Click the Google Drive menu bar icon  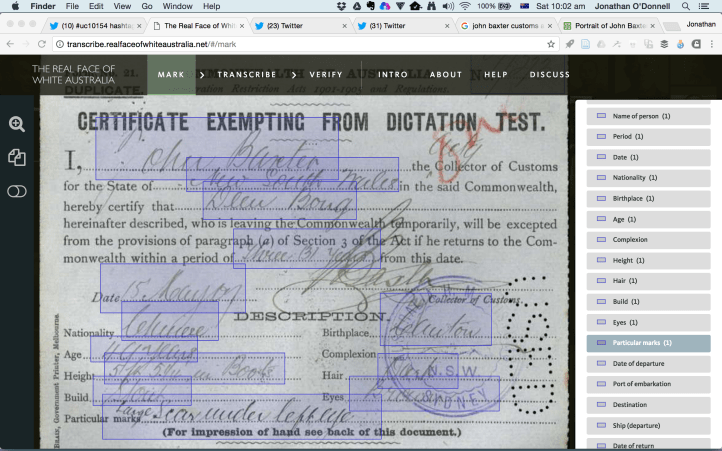pos(357,6)
